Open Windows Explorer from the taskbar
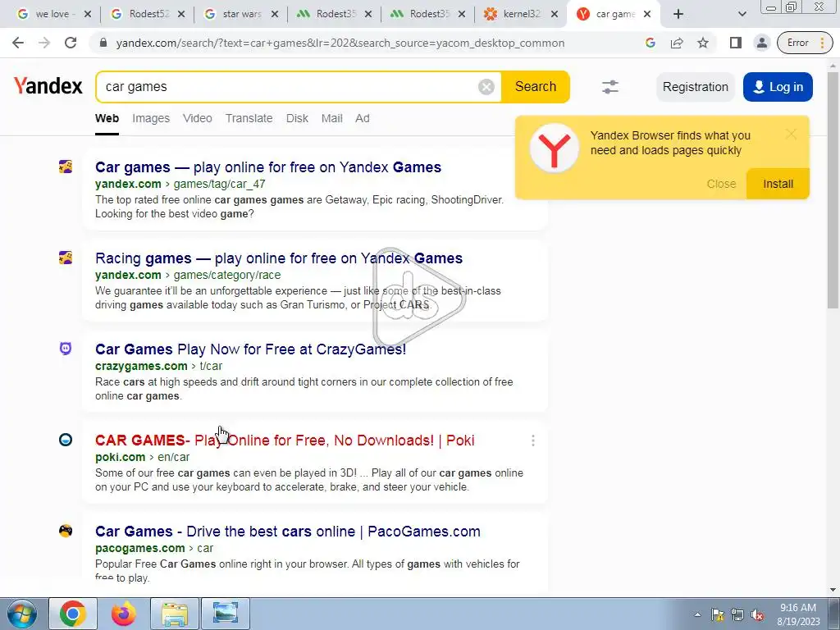 click(x=175, y=614)
